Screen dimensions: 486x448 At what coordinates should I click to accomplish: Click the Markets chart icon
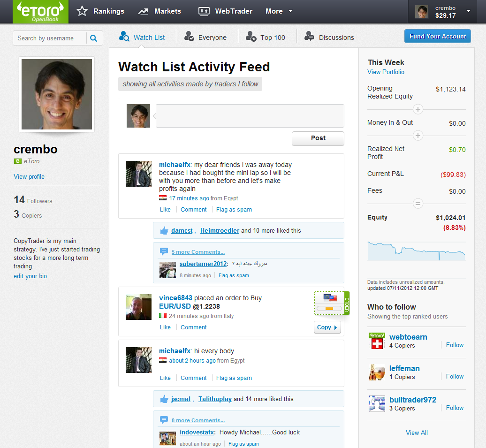(143, 11)
